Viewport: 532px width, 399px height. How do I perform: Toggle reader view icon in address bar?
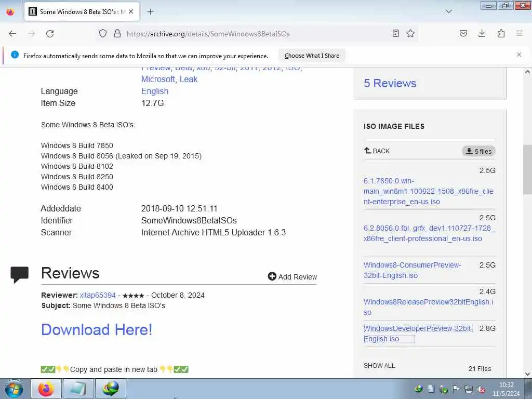(395, 33)
